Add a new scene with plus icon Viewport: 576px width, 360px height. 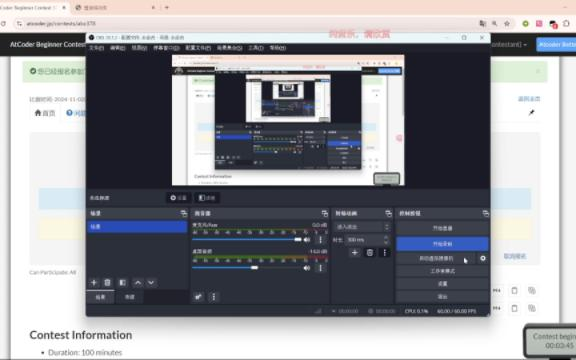[x=94, y=282]
